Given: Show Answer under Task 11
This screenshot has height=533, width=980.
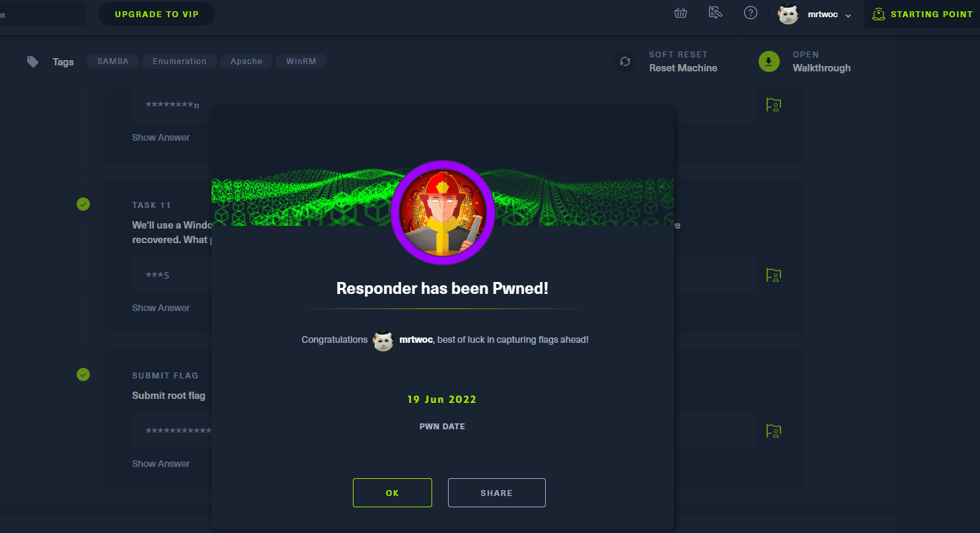Looking at the screenshot, I should click(161, 308).
